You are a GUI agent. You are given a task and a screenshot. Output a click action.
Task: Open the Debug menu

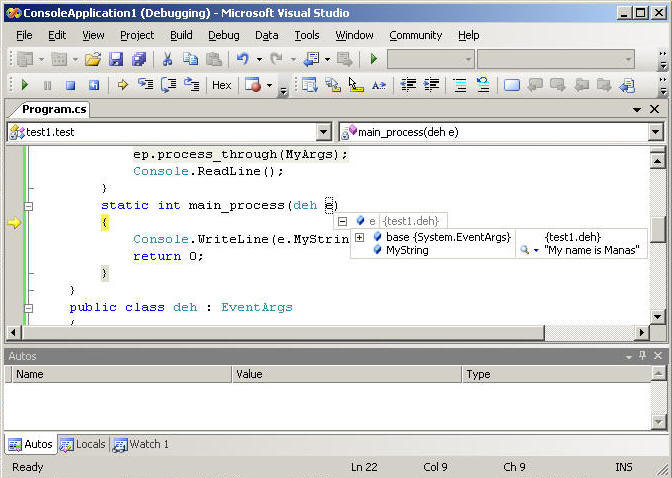click(x=223, y=35)
